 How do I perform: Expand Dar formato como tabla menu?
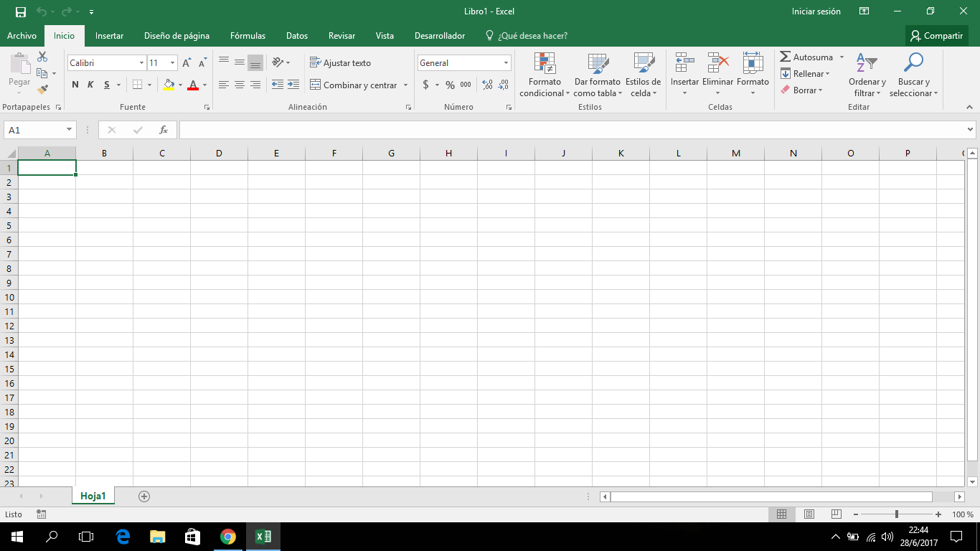pos(597,75)
